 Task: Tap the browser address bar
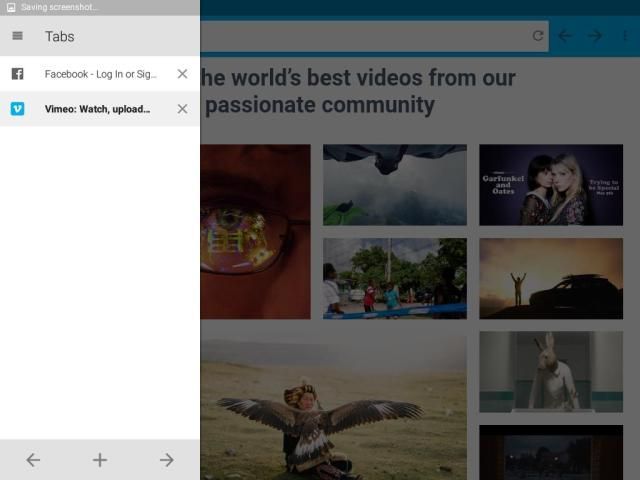click(x=360, y=36)
